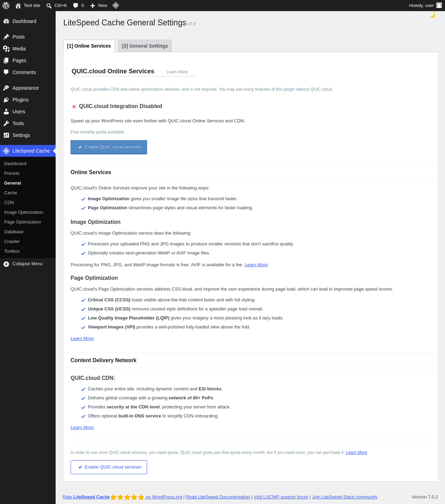Open the Appearance menu label
Viewport: 445px width, 504px height.
point(26,88)
